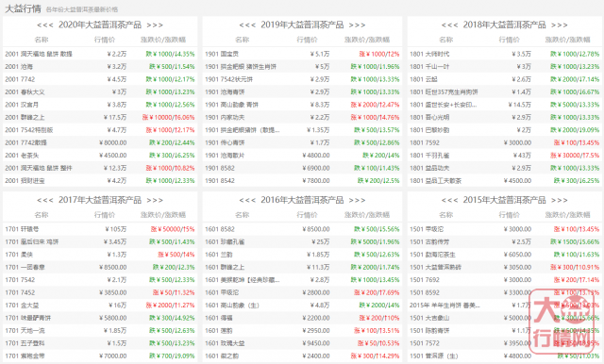
Task: Click the <<< arrows beside the 2018年 heading
Action: pyautogui.click(x=449, y=25)
